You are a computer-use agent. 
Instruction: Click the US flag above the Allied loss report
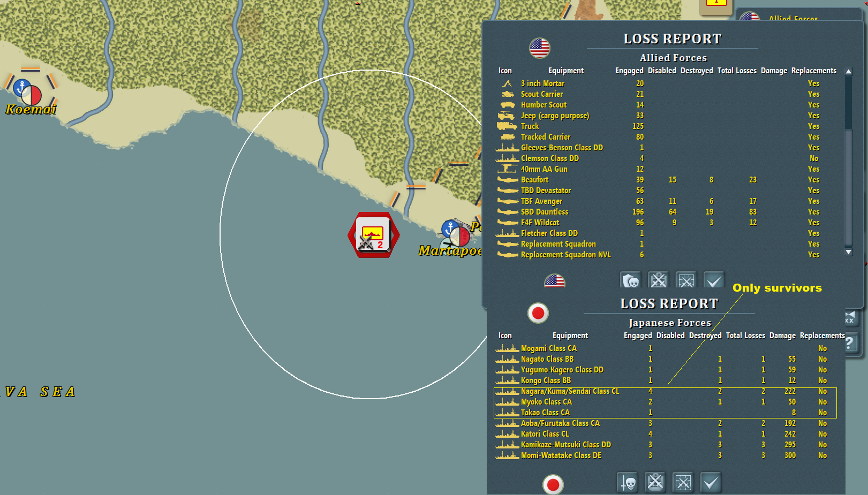click(x=540, y=48)
